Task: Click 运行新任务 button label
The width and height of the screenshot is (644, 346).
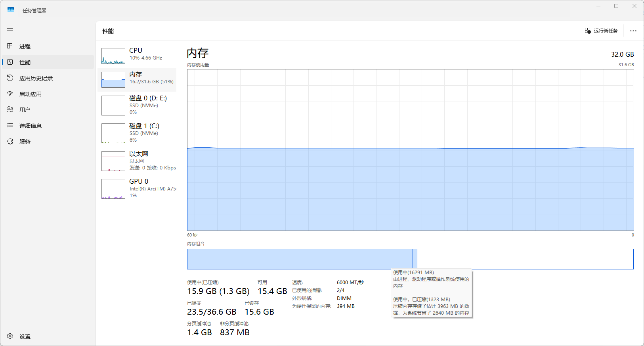Action: pyautogui.click(x=606, y=31)
